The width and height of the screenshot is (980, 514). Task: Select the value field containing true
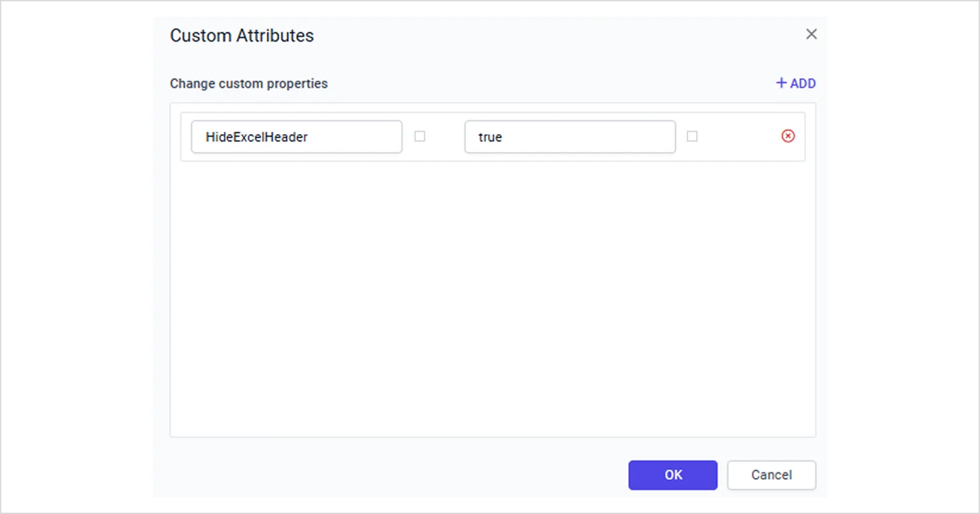click(569, 137)
